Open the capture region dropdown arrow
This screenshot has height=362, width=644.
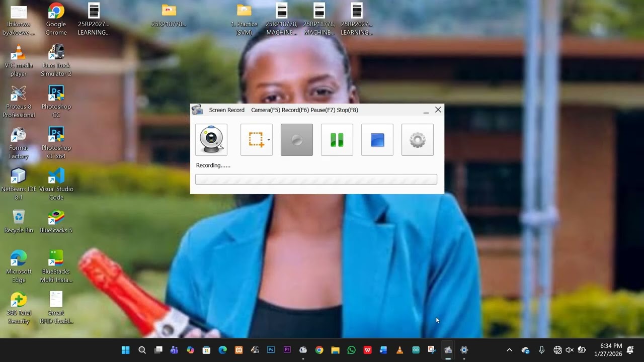269,140
